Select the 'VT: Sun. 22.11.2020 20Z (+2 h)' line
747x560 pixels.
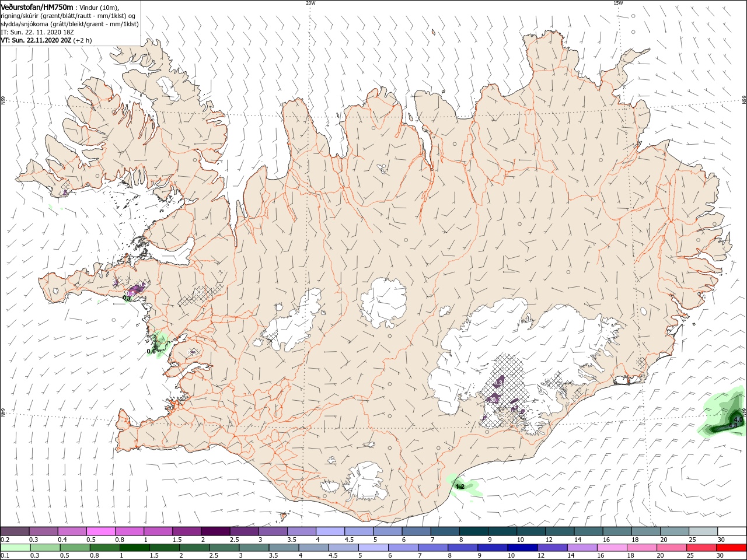tap(46, 40)
